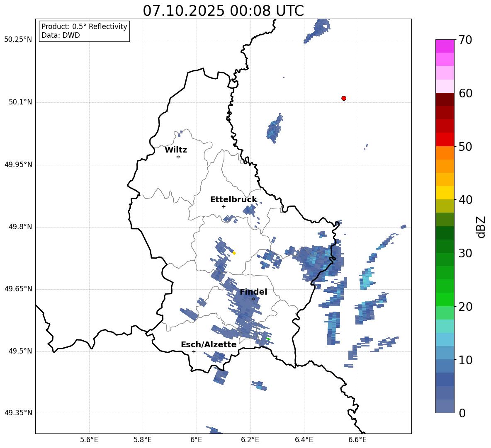Click the cross marker beneath Ettelbruck
Image resolution: width=491 pixels, height=448 pixels.
click(x=224, y=206)
